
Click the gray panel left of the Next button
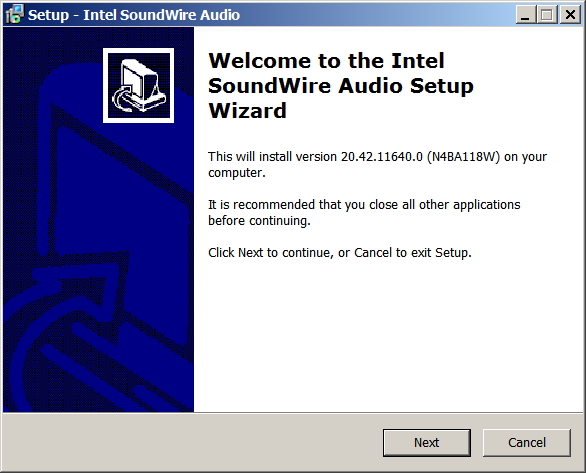tap(192, 443)
